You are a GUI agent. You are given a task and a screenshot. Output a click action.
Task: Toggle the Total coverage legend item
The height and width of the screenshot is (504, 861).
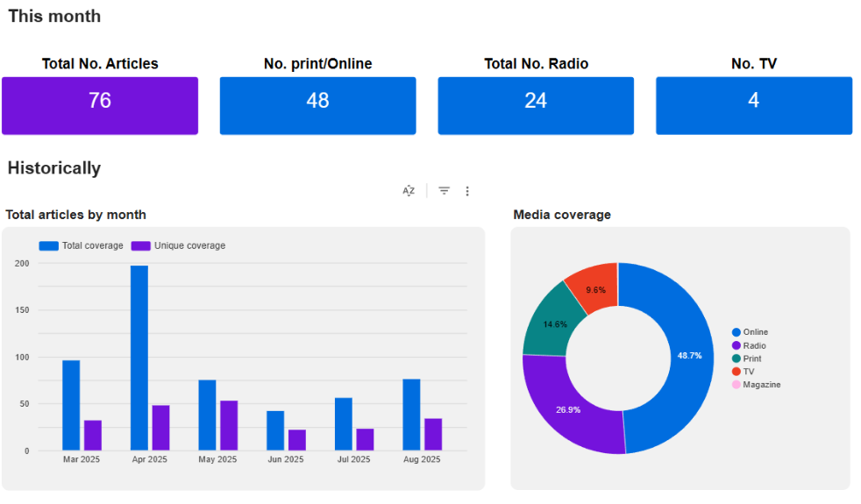click(x=82, y=245)
